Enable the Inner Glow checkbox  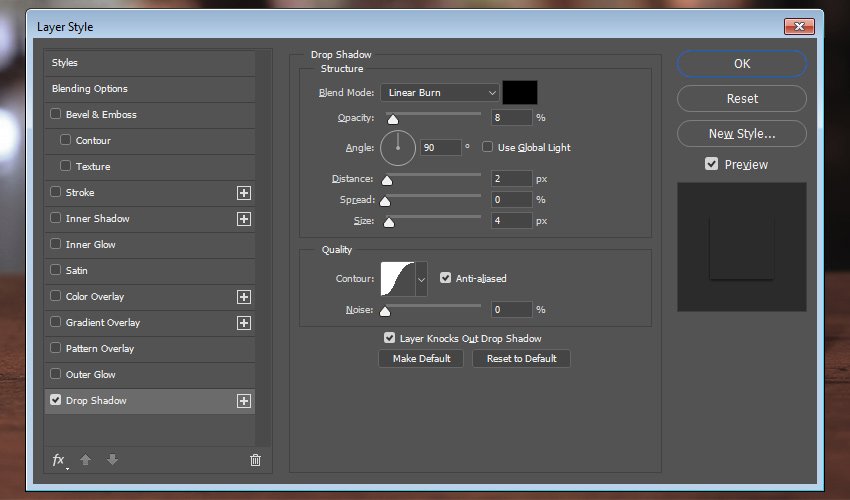[x=55, y=244]
